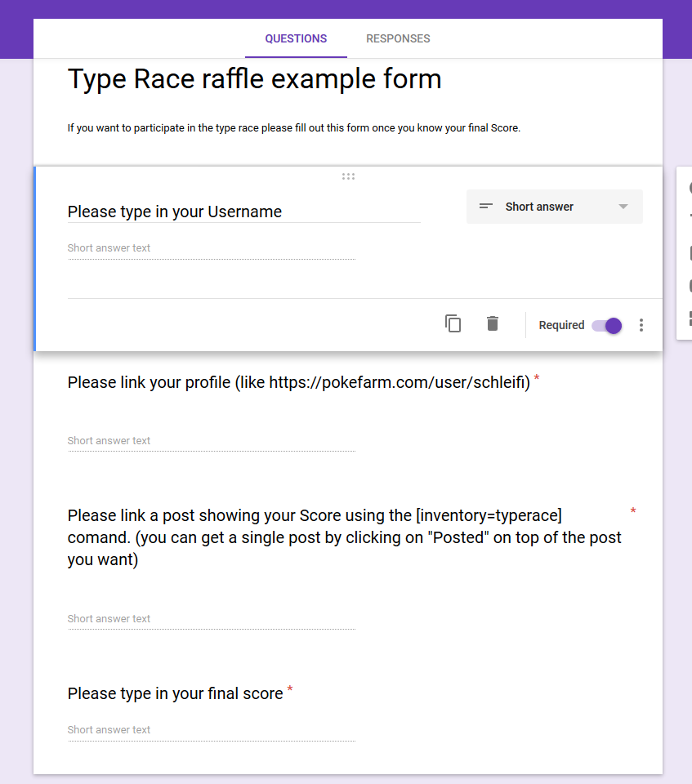
Task: Delete the Username question with trash icon
Action: click(492, 324)
